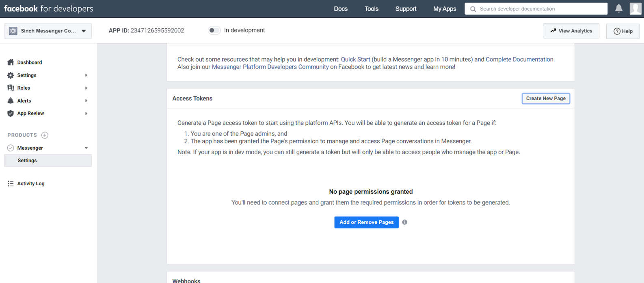Click the developer documentation search field
The height and width of the screenshot is (283, 644).
[x=536, y=9]
